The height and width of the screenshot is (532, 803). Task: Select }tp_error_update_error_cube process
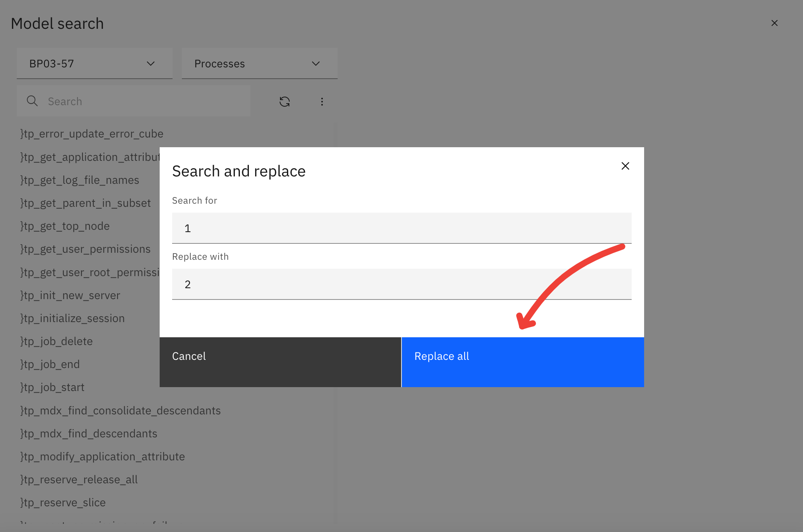92,134
